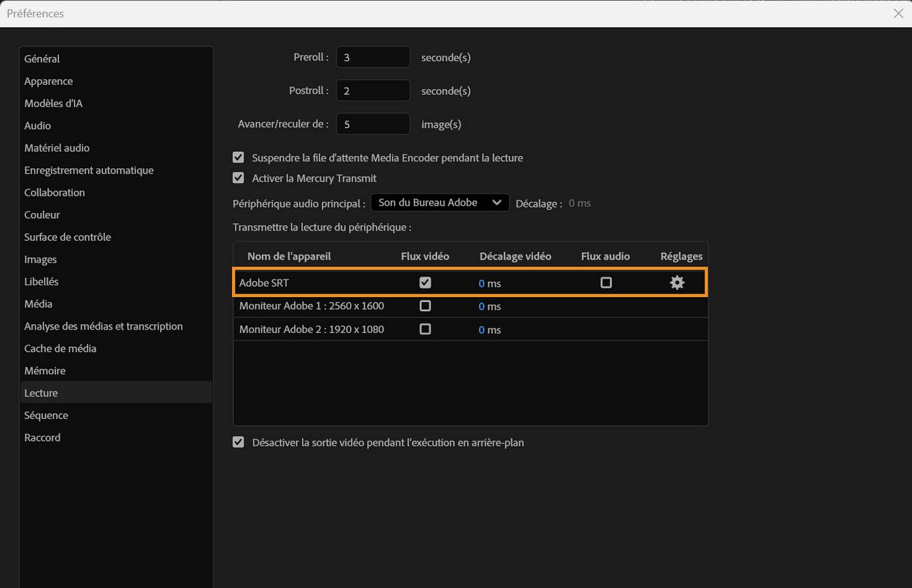Open Cache de média preferences
This screenshot has width=912, height=588.
(60, 348)
